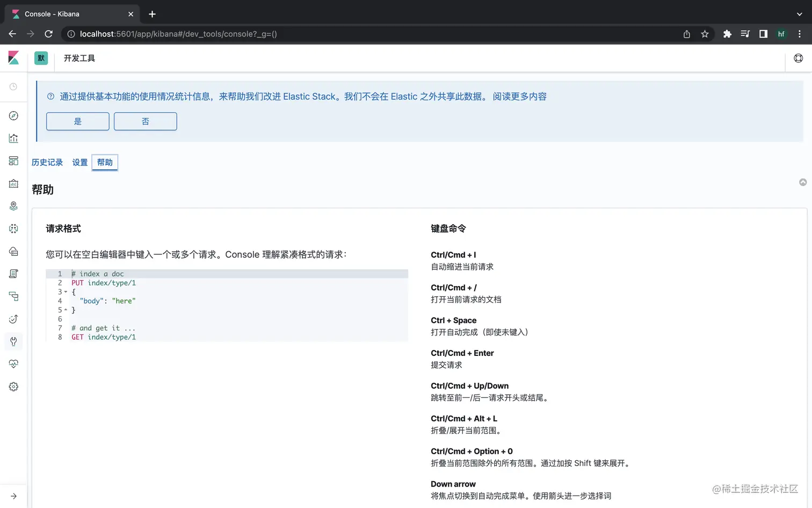Viewport: 812px width, 508px height.
Task: Select the Console - Kibana browser tab
Action: (x=72, y=14)
